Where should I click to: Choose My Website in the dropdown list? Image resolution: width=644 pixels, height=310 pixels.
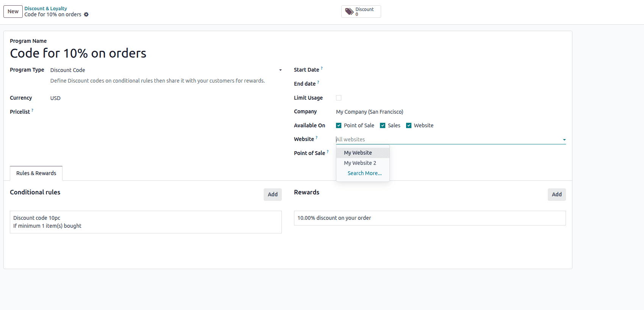click(358, 153)
